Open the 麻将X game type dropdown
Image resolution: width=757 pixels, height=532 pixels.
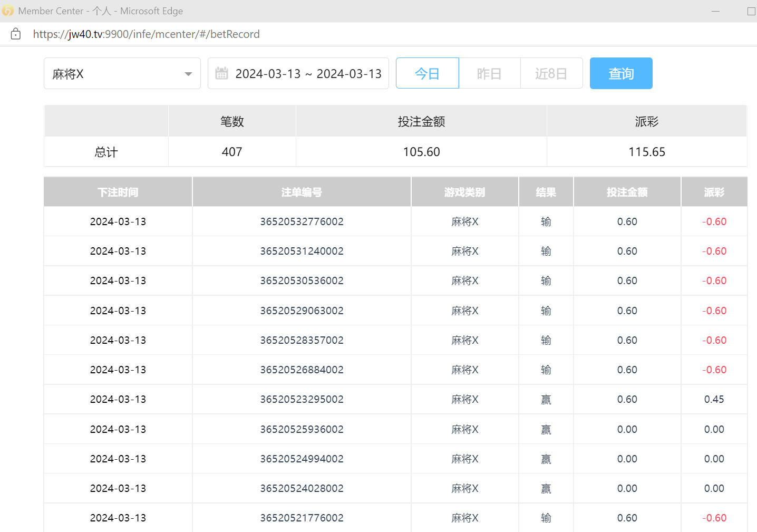[x=122, y=73]
